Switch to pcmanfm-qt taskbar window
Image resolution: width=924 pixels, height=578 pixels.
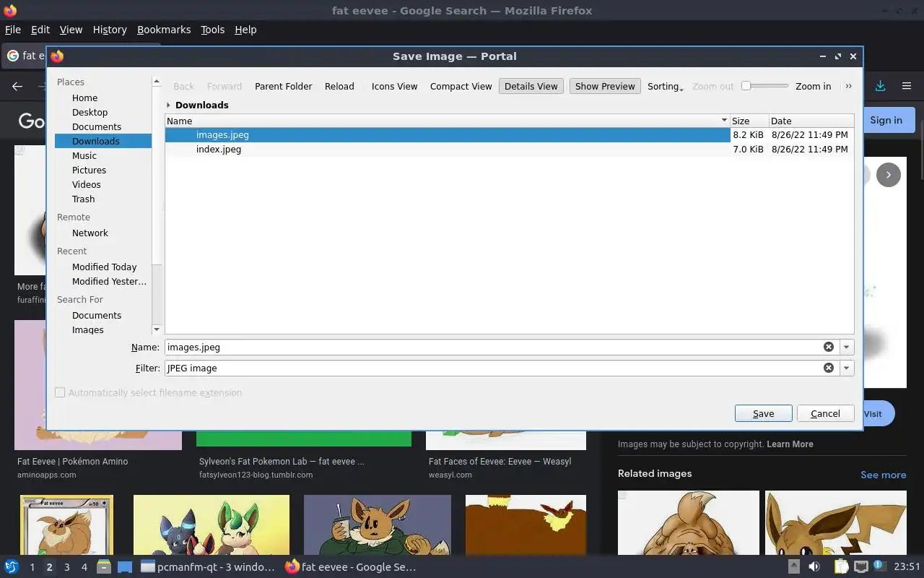point(208,567)
